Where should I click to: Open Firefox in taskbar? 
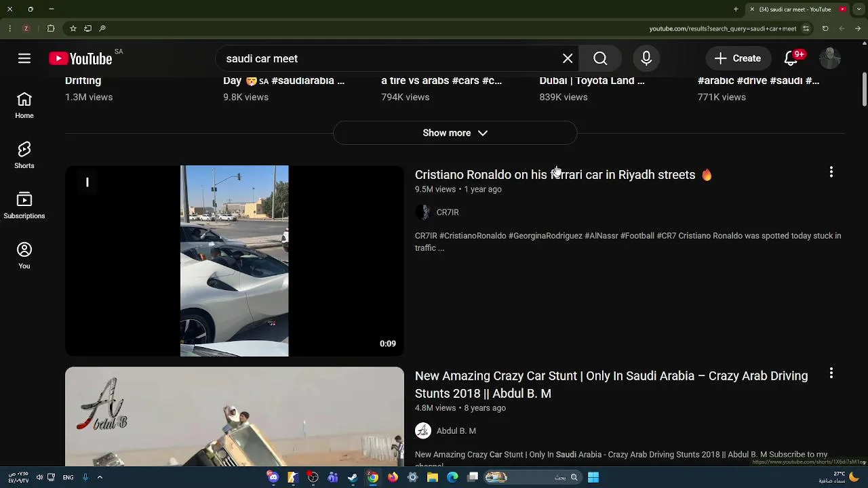(x=393, y=477)
